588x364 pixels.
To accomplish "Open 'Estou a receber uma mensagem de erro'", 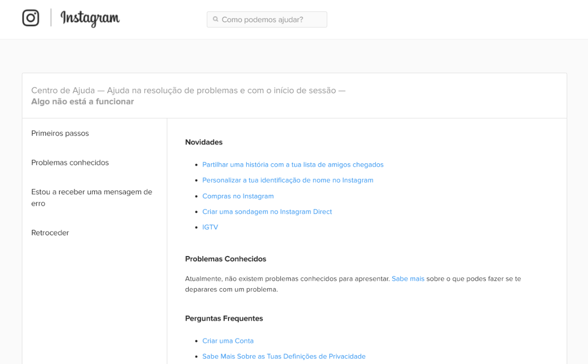I will pos(92,197).
